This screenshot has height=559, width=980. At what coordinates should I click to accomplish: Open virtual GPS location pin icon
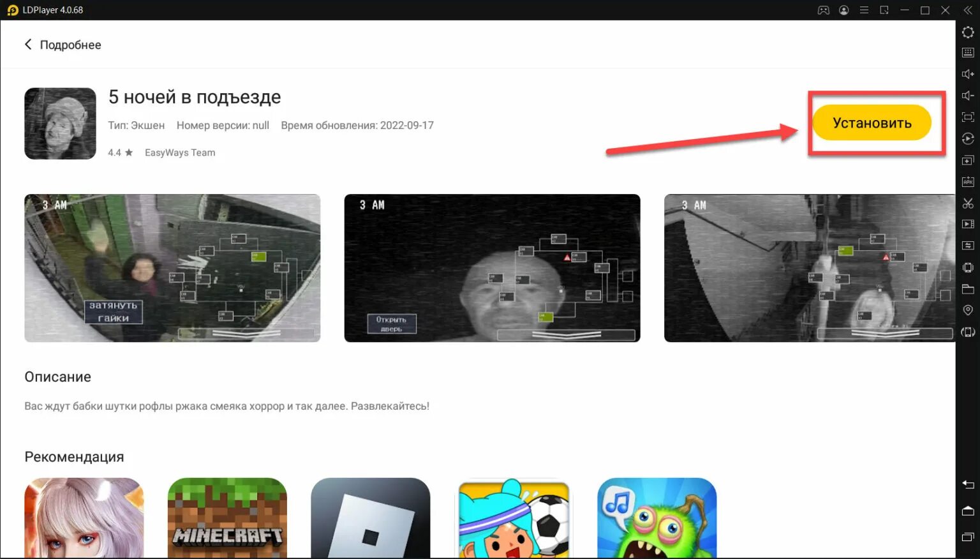[968, 310]
